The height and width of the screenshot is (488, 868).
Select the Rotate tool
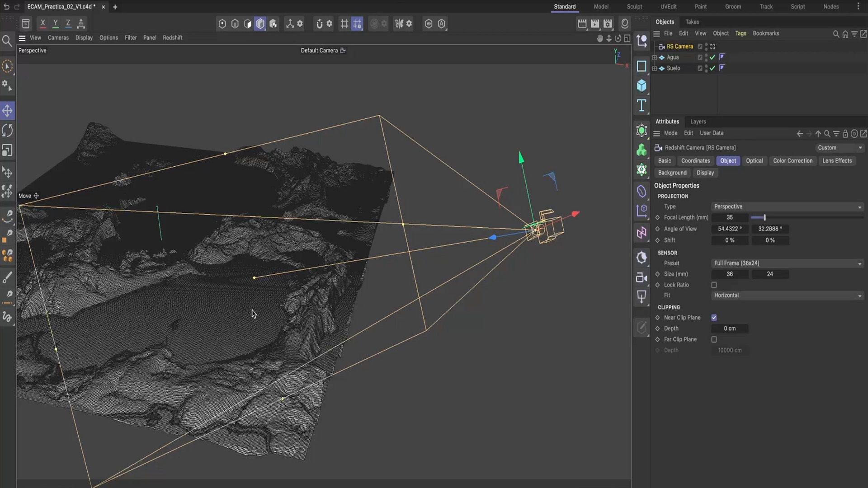pos(7,131)
